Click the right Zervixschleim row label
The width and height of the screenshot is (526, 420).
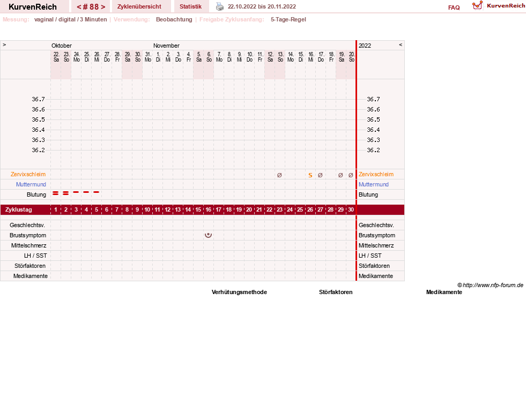(x=376, y=174)
